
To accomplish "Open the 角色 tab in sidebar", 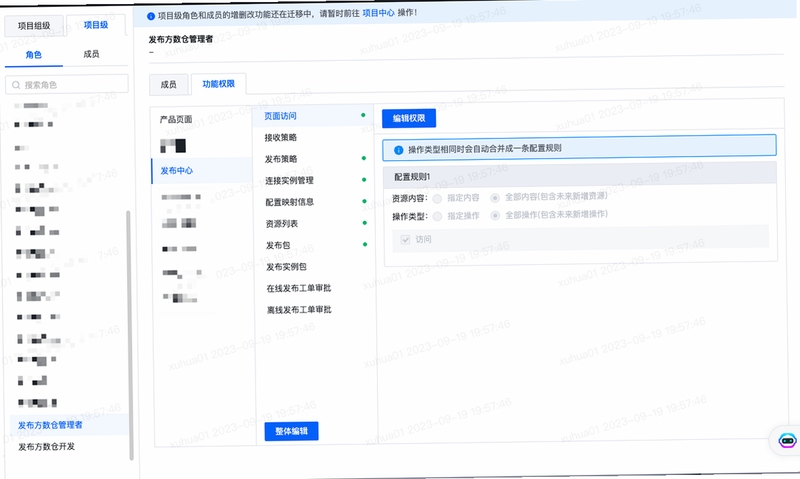I will (x=34, y=55).
